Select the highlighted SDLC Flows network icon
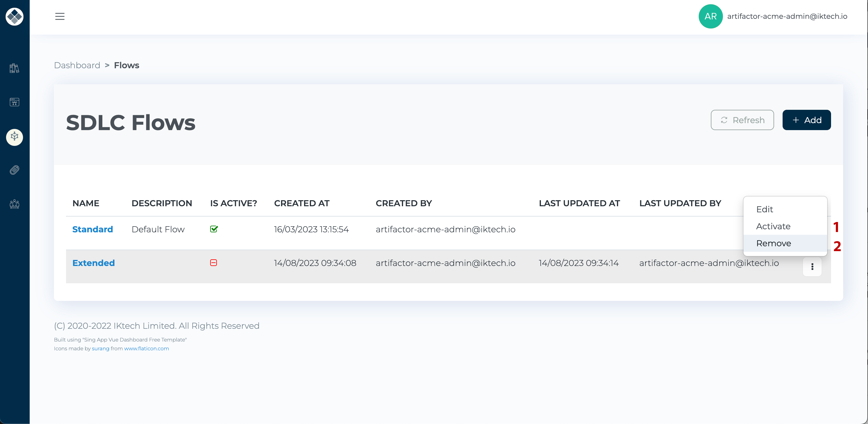This screenshot has width=868, height=424. [x=14, y=137]
